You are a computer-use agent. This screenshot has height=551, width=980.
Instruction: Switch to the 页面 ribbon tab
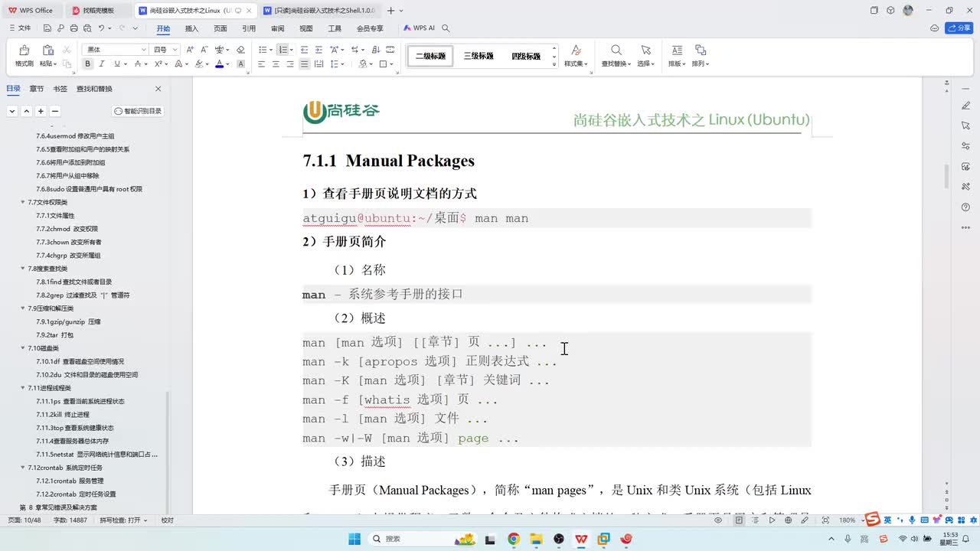coord(220,28)
